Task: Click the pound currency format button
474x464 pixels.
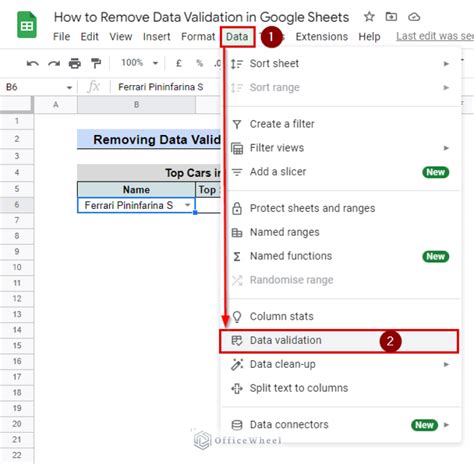Action: [179, 63]
